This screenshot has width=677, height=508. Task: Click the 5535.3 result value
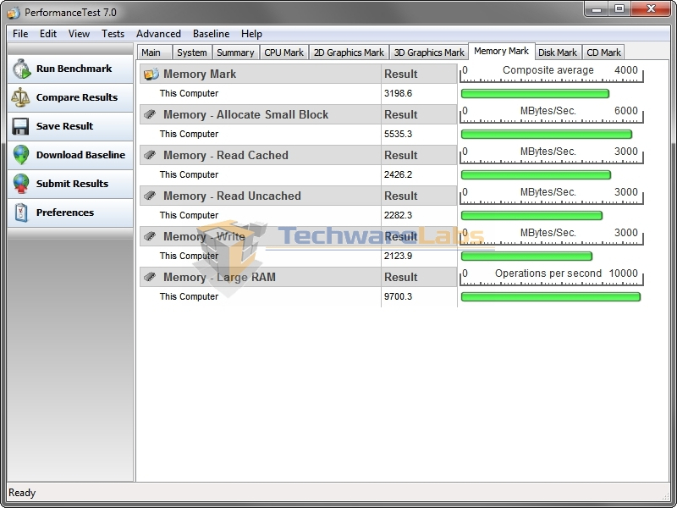398,134
